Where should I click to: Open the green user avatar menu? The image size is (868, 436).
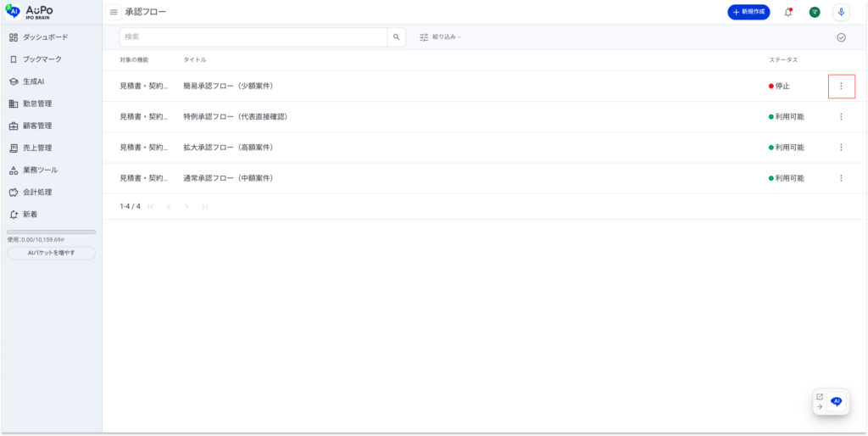[x=815, y=12]
